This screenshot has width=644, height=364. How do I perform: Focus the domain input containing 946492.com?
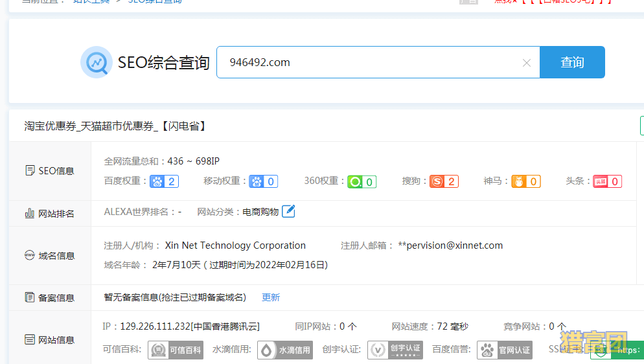tap(378, 62)
